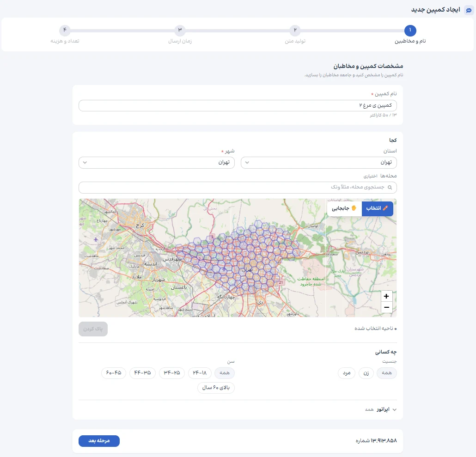Click the neighborhood search field جستجوی محله
476x457 pixels.
pos(238,187)
